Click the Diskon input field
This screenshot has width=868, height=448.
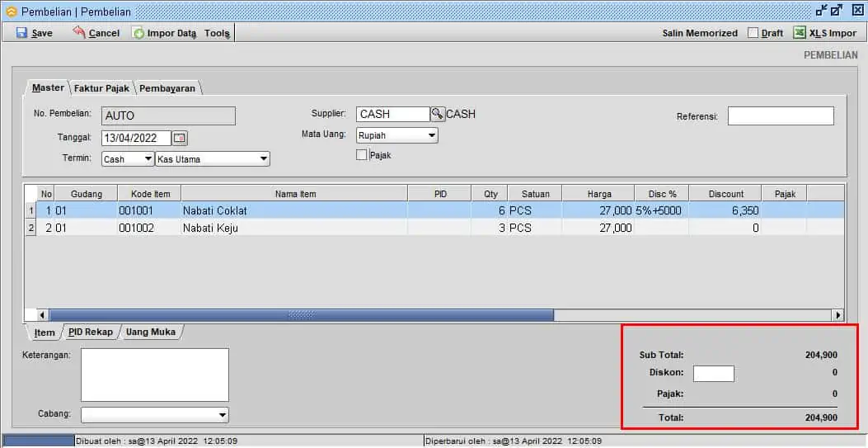[714, 373]
